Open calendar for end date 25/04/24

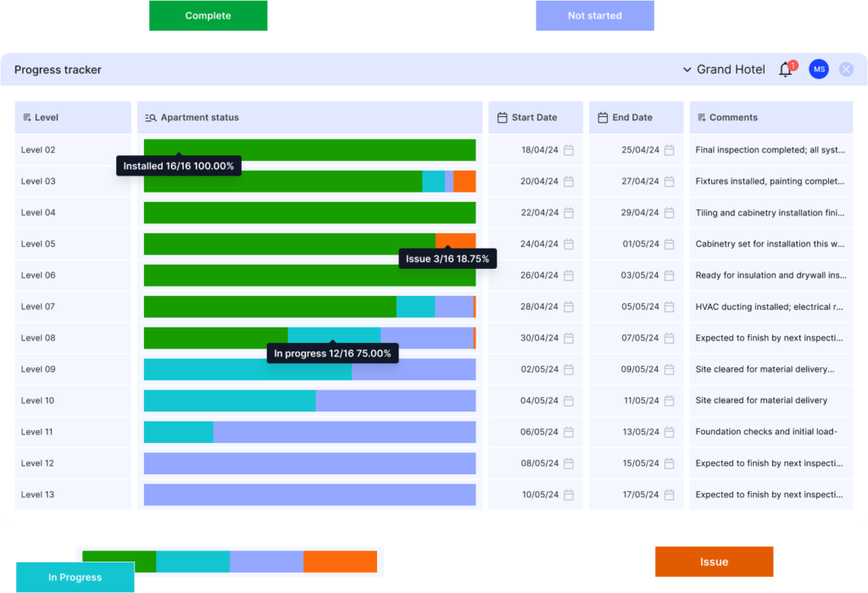(670, 150)
